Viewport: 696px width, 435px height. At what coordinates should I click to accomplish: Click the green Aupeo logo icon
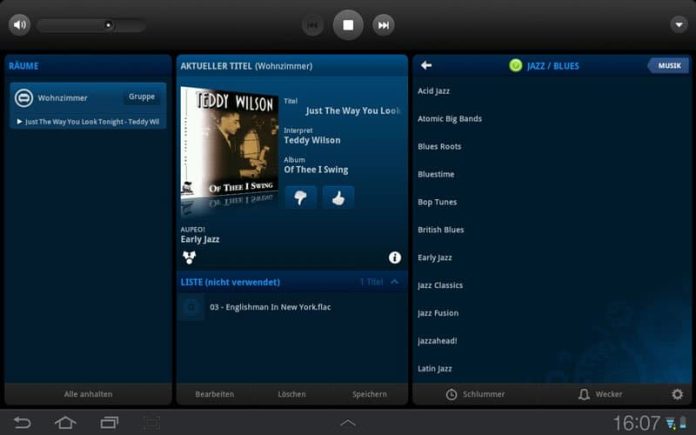(515, 66)
